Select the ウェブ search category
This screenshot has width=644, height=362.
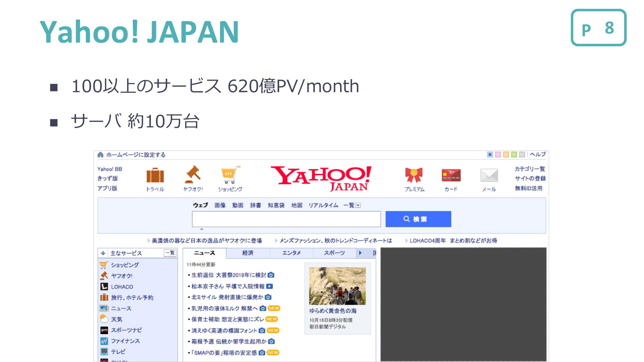(x=200, y=205)
